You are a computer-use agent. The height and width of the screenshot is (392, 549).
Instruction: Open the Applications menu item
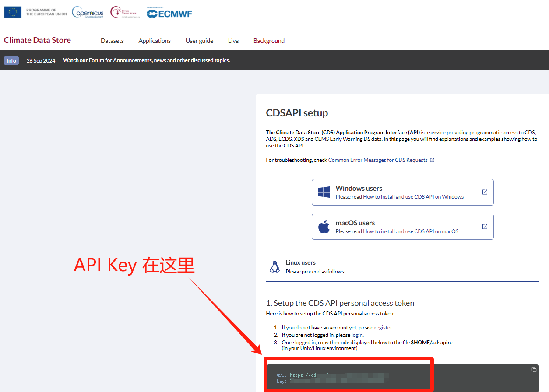click(x=155, y=41)
